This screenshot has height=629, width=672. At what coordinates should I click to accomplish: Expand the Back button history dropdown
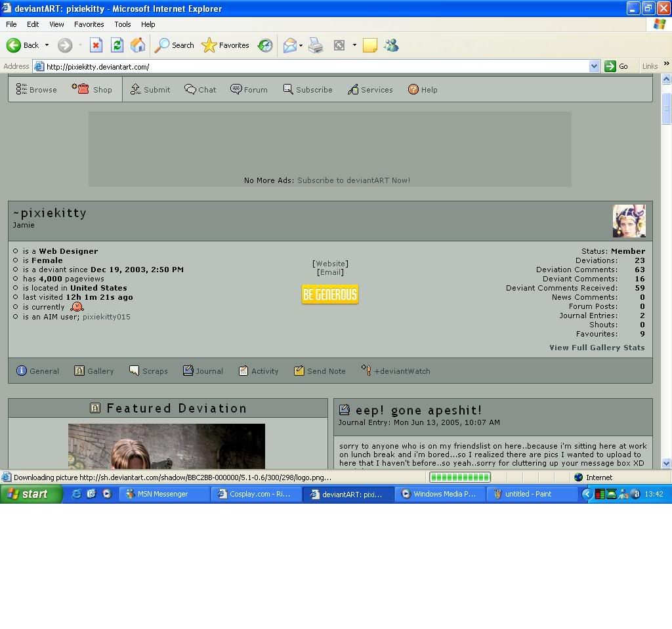coord(47,45)
